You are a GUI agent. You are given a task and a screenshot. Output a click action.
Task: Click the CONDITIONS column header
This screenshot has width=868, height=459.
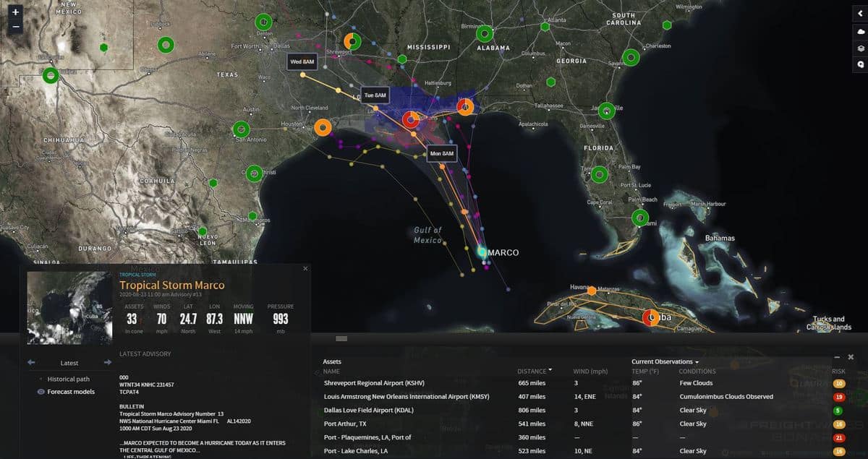coord(697,372)
